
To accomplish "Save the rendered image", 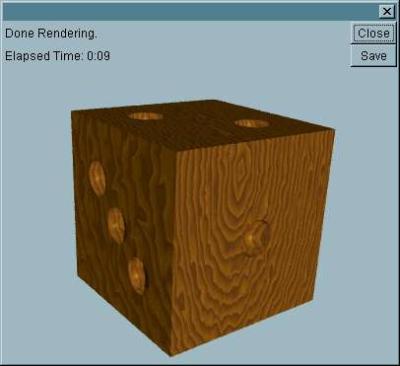I will [x=373, y=56].
